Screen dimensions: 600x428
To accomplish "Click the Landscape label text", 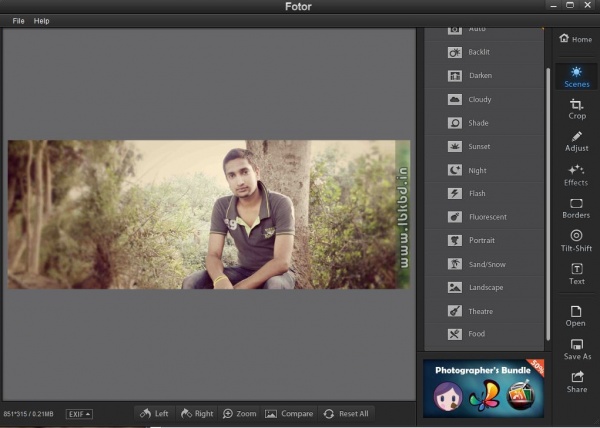I will pyautogui.click(x=486, y=288).
